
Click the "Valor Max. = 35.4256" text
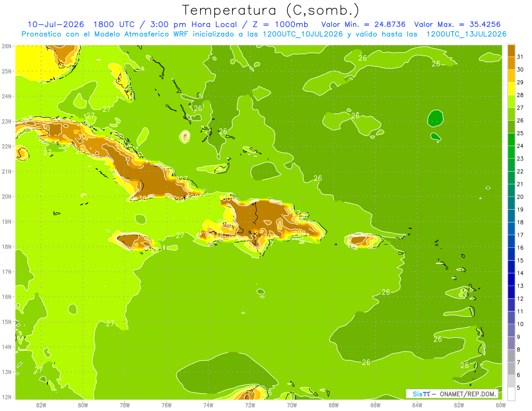[458, 24]
